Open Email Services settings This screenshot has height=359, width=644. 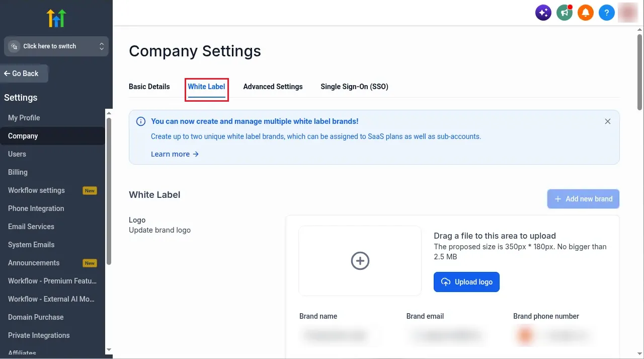pyautogui.click(x=52, y=227)
